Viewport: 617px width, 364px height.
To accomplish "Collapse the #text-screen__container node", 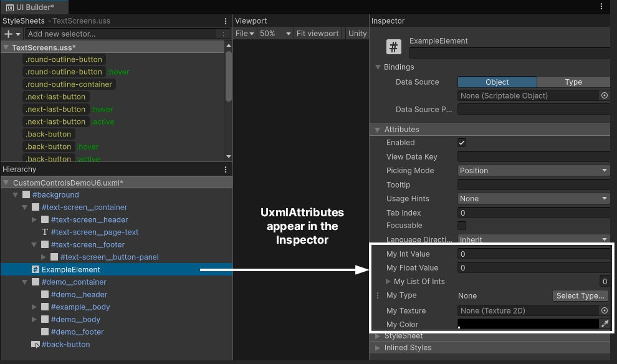I will coord(24,207).
